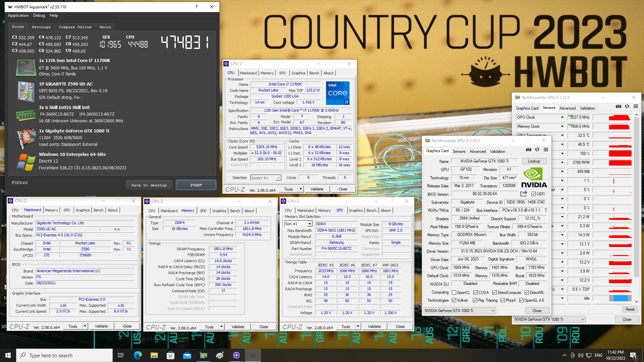Refresh front GPU-Z Graphics Card window

pos(537,150)
